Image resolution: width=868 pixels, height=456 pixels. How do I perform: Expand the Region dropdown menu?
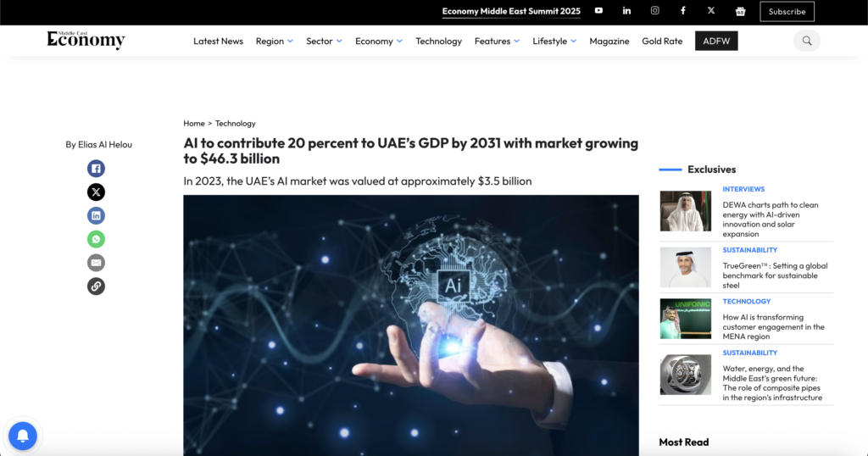tap(274, 42)
